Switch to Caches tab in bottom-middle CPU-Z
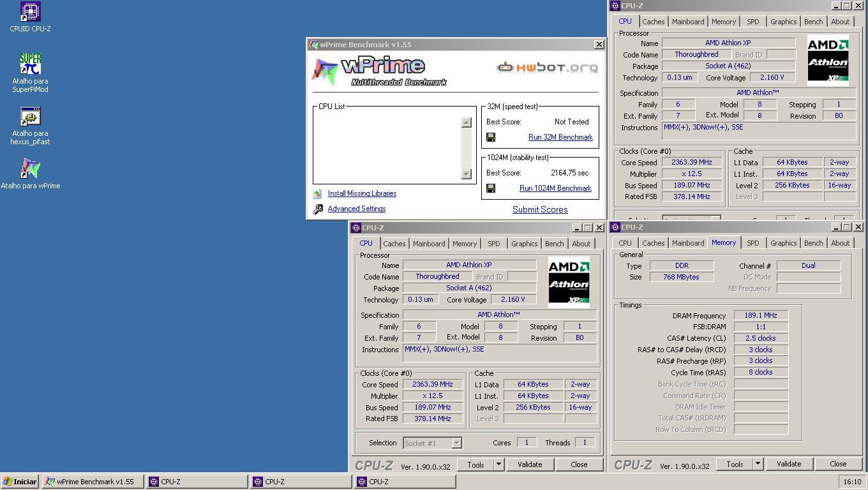The height and width of the screenshot is (490, 868). [394, 244]
